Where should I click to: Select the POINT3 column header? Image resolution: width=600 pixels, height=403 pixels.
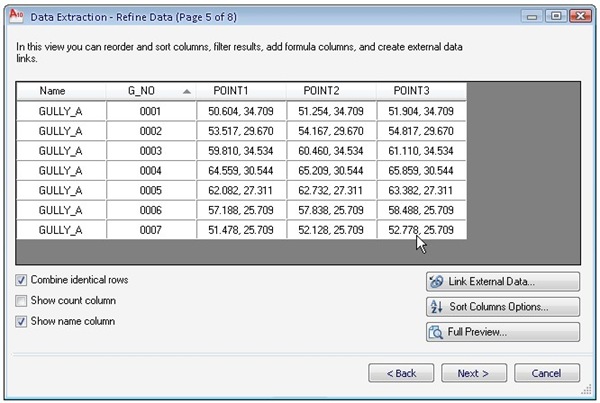(x=421, y=91)
